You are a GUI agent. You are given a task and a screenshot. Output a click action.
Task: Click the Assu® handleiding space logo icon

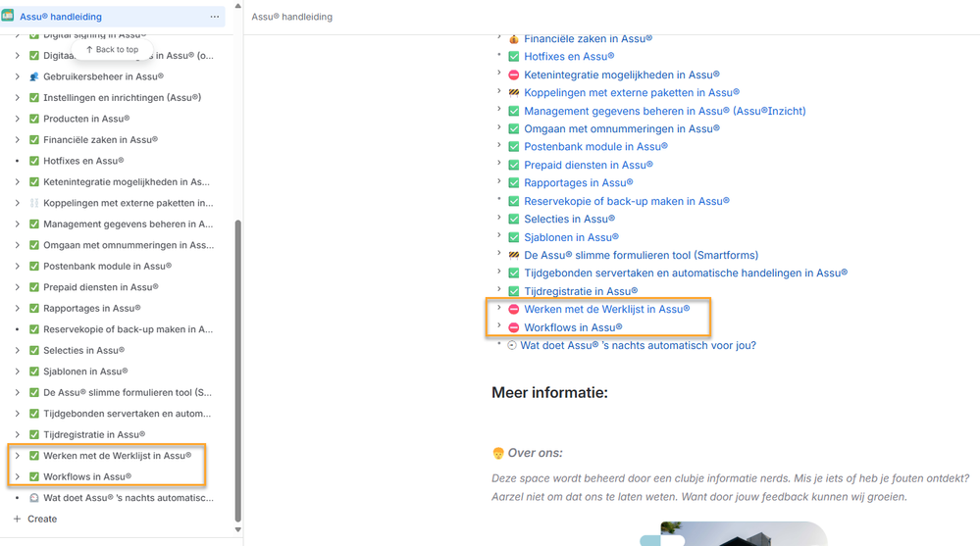pos(8,17)
